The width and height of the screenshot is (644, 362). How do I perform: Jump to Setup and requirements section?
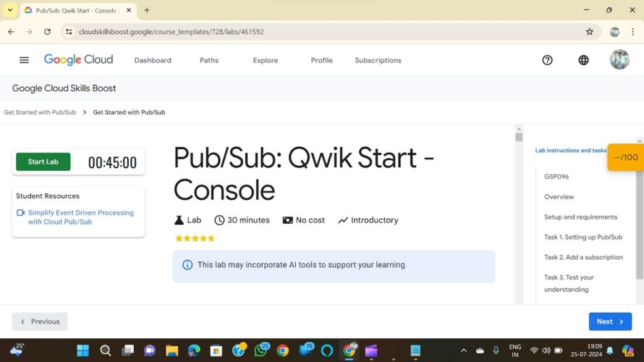coord(580,217)
